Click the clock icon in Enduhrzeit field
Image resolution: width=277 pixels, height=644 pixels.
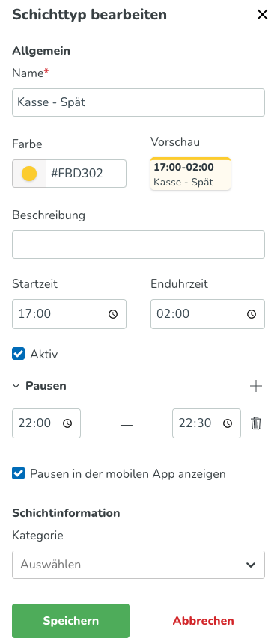tap(252, 314)
